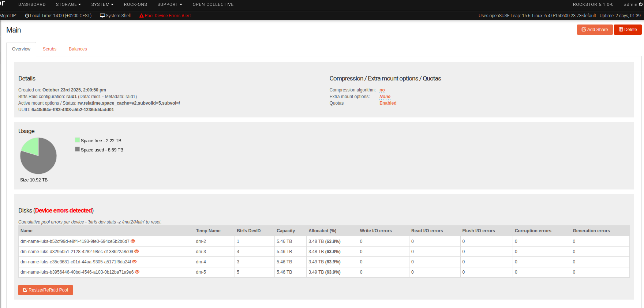Toggle the Quotas Enabled setting
The image size is (644, 308).
click(x=388, y=103)
